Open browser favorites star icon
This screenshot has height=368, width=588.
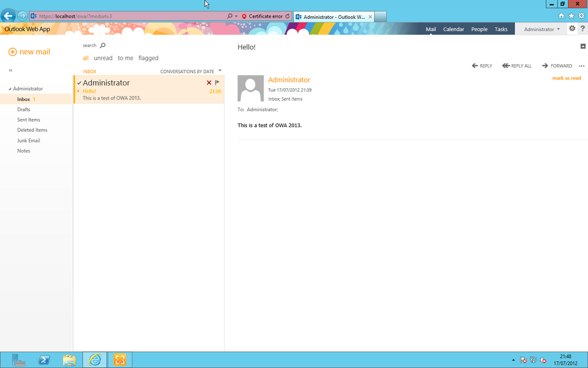tap(571, 16)
